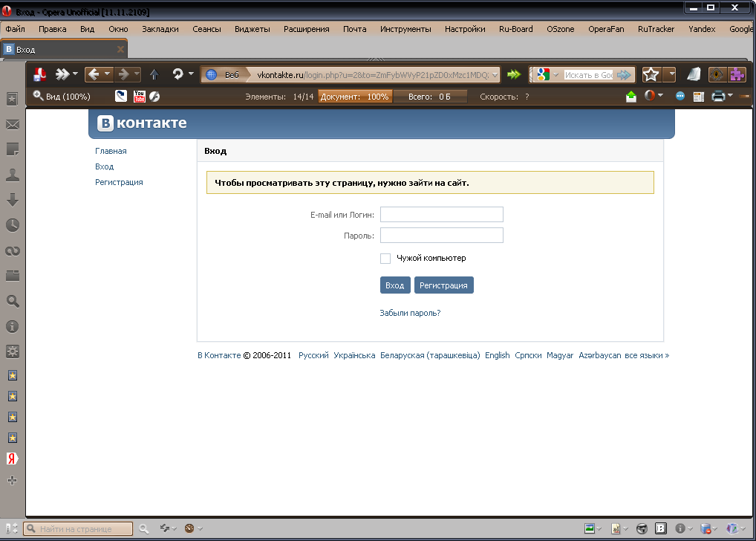Click the blue 'Вход' login button

[x=395, y=285]
